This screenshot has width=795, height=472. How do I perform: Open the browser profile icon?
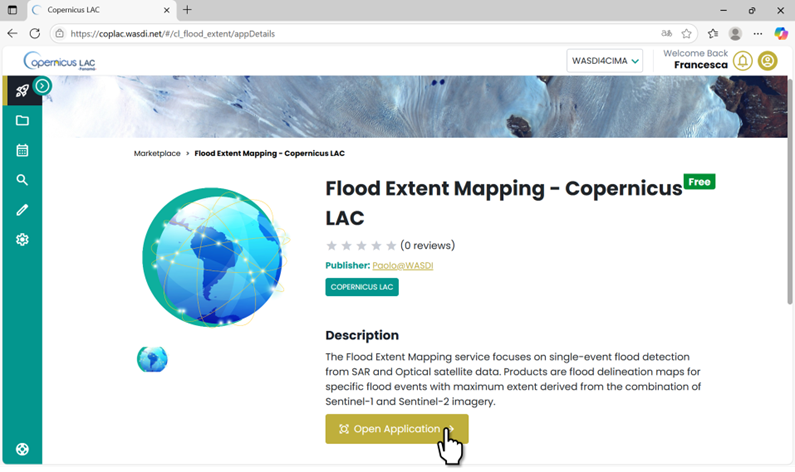coord(735,33)
